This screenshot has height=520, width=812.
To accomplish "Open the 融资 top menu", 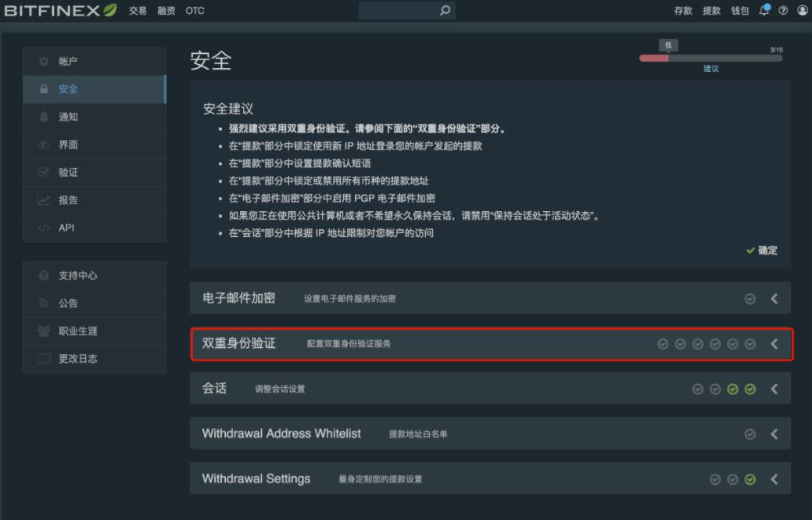I will pos(166,10).
